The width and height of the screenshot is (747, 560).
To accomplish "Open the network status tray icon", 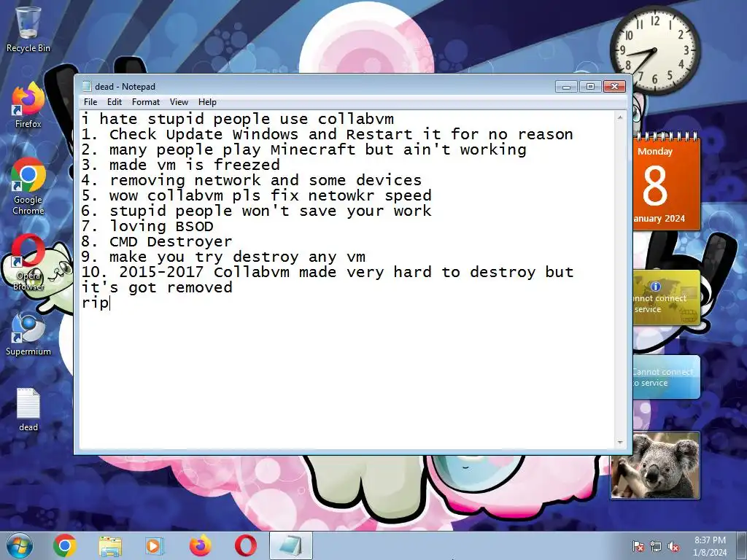I will pos(656,547).
